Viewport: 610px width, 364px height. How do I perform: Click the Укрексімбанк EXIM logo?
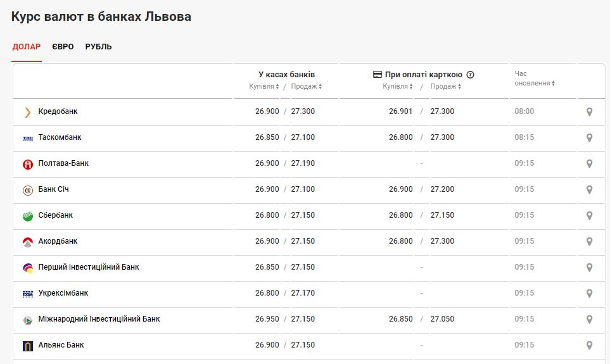(x=28, y=294)
